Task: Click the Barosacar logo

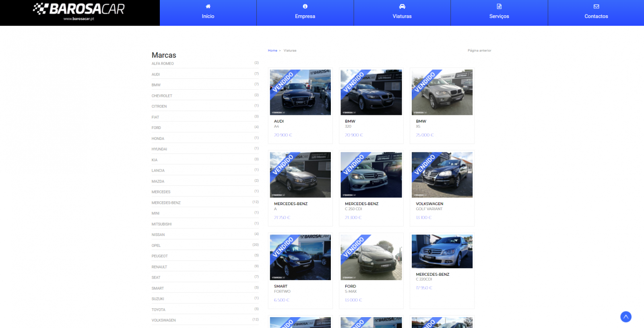Action: click(x=79, y=12)
